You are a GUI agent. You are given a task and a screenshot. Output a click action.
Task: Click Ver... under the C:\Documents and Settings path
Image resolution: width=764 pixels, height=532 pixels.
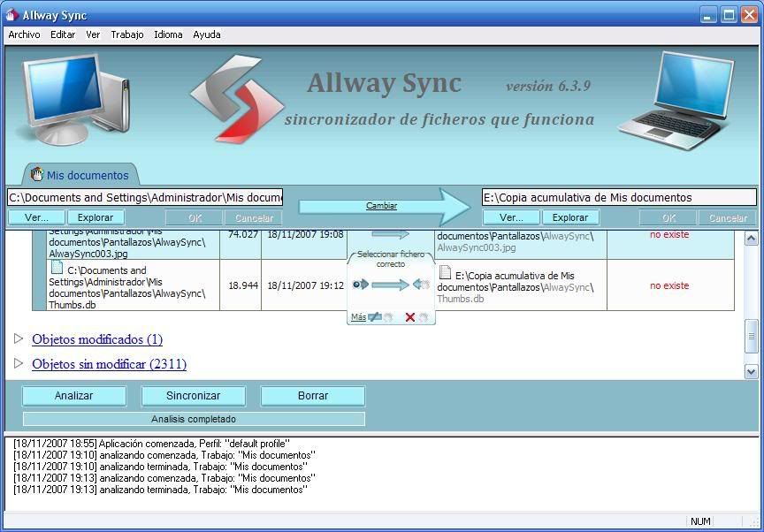(36, 217)
